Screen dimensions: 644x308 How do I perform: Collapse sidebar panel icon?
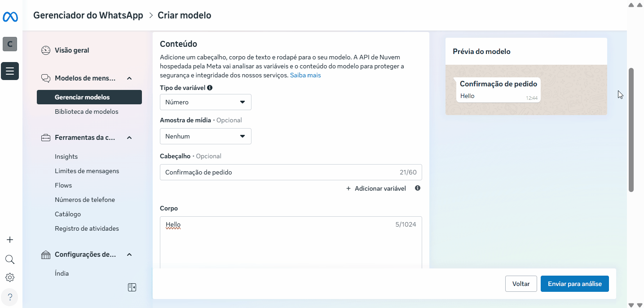pos(132,287)
